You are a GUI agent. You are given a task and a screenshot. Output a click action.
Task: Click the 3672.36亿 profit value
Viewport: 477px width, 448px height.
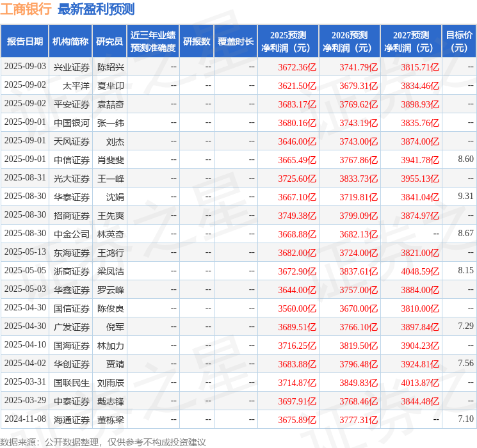pyautogui.click(x=297, y=67)
